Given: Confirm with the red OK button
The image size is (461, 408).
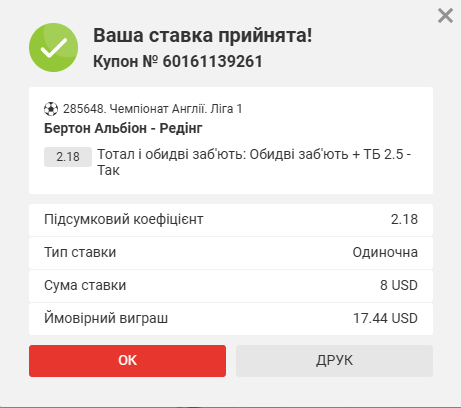Looking at the screenshot, I should point(127,361).
